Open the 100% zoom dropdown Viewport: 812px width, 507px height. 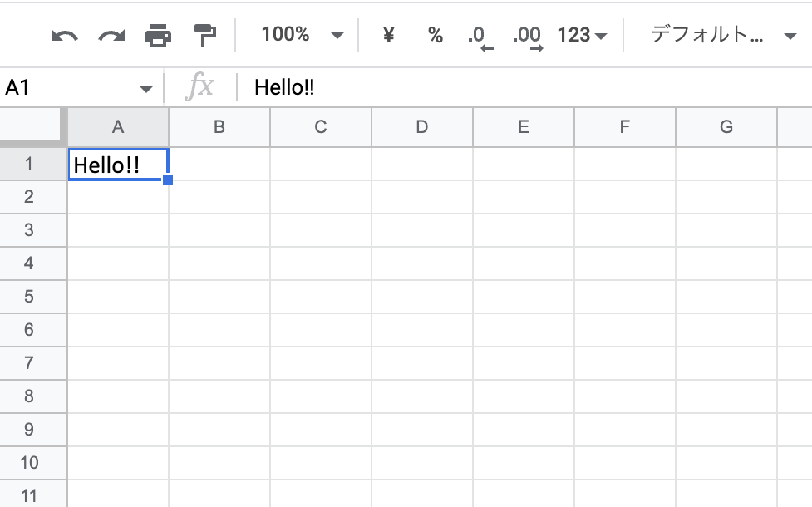(x=301, y=35)
